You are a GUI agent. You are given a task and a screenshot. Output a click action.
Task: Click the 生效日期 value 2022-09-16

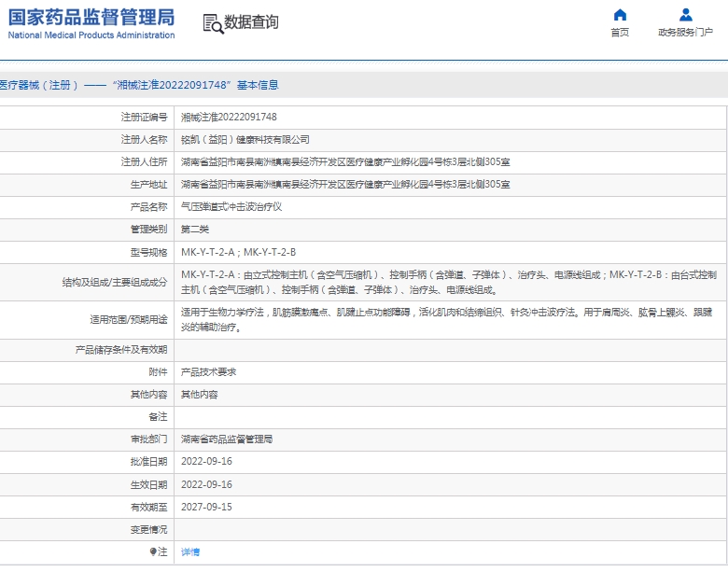pos(206,484)
